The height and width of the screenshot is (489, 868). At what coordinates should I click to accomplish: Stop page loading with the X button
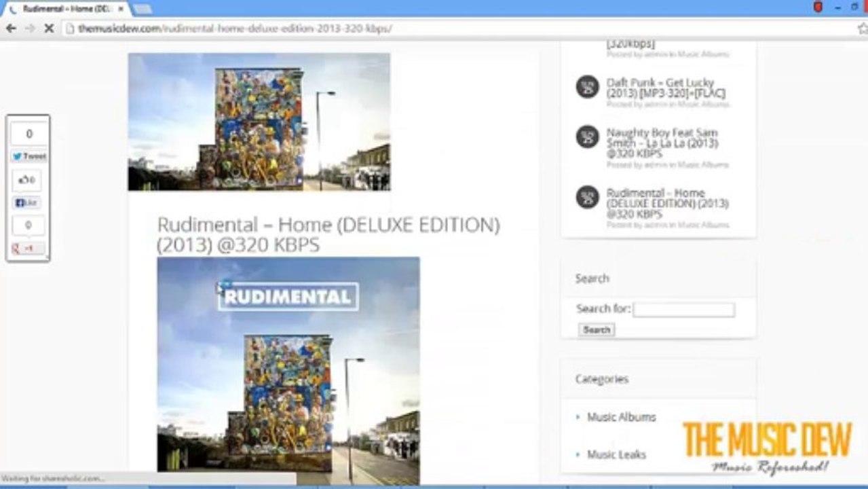point(49,29)
